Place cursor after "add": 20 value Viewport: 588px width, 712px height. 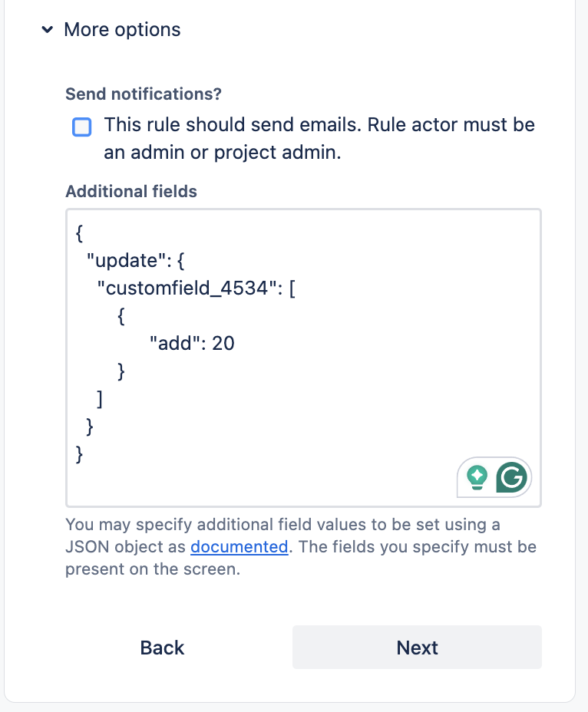click(x=236, y=343)
